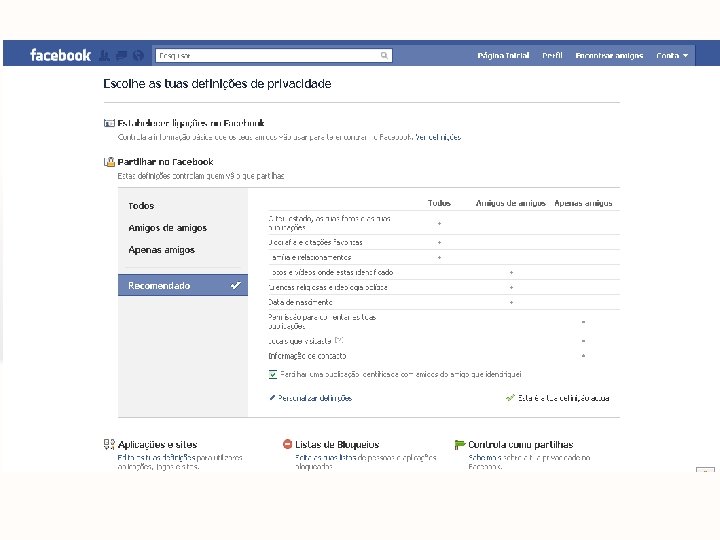Viewport: 720px width, 540px height.
Task: Click the Facebook logo
Action: pos(60,55)
